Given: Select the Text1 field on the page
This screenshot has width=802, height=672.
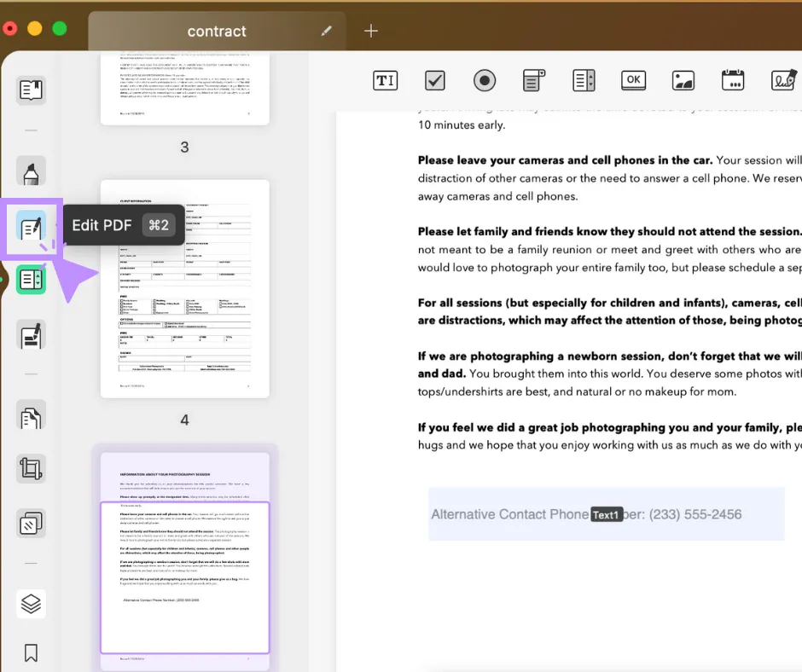Looking at the screenshot, I should click(606, 514).
